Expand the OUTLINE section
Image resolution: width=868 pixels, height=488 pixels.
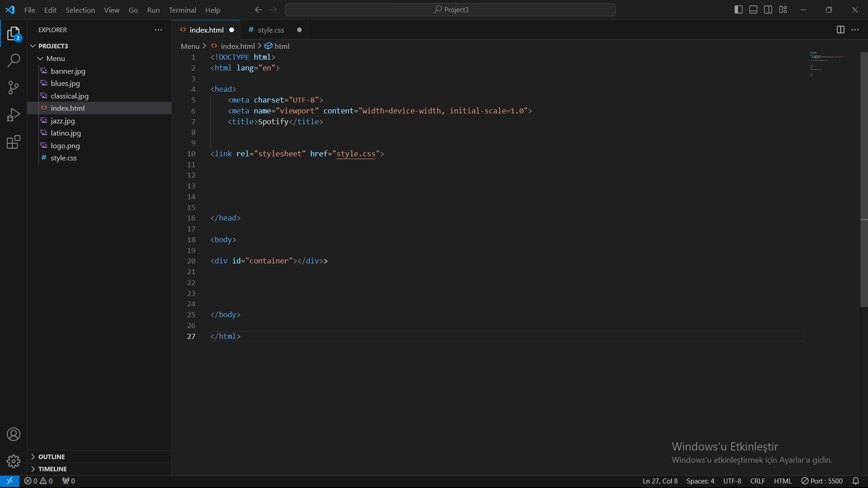click(x=51, y=457)
